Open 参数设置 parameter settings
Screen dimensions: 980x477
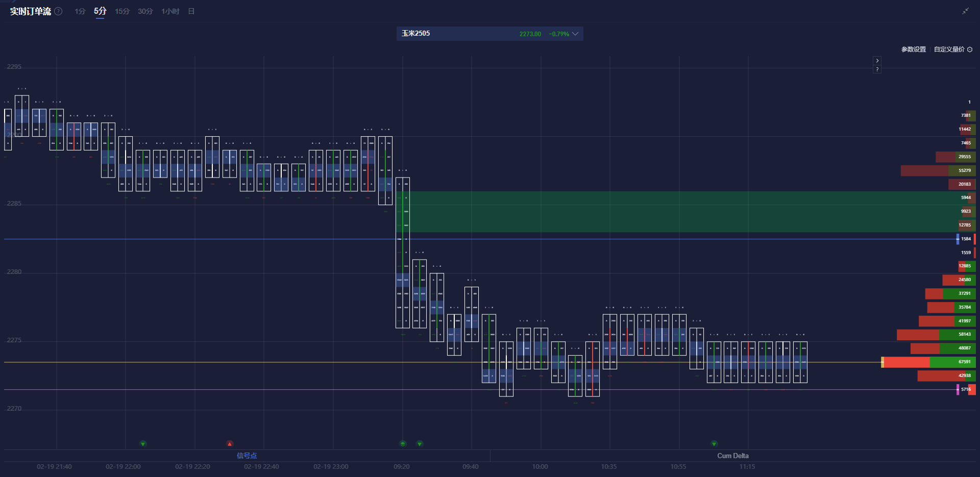[x=913, y=49]
